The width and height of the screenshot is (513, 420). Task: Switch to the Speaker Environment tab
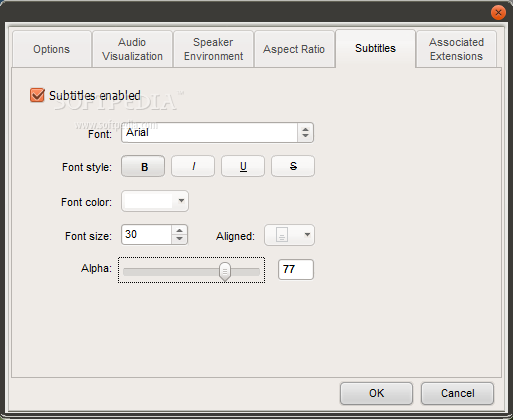(x=213, y=49)
